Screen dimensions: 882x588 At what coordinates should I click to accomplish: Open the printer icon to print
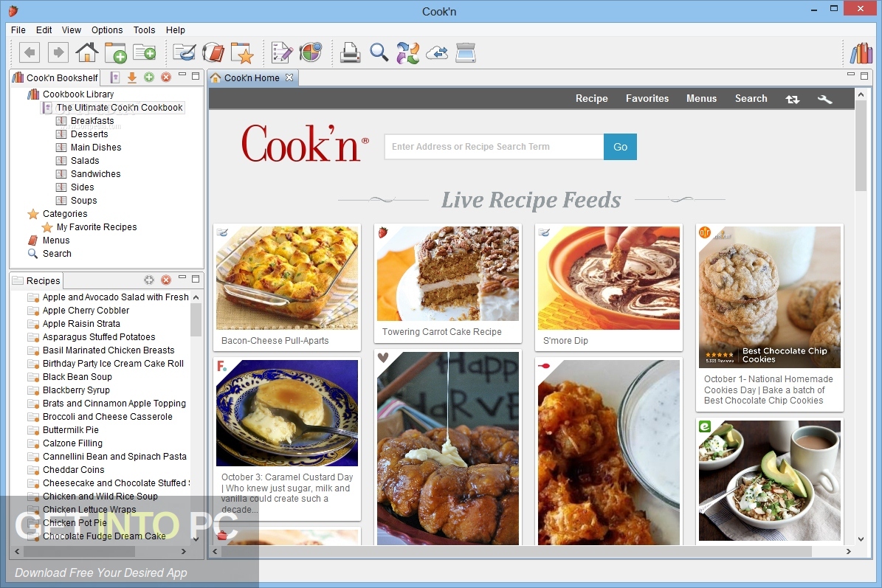350,52
